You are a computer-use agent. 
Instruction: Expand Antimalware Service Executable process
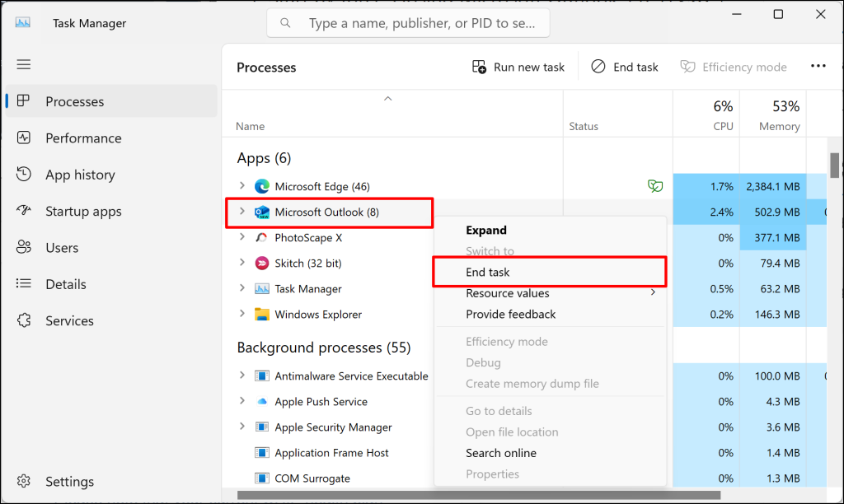click(241, 376)
